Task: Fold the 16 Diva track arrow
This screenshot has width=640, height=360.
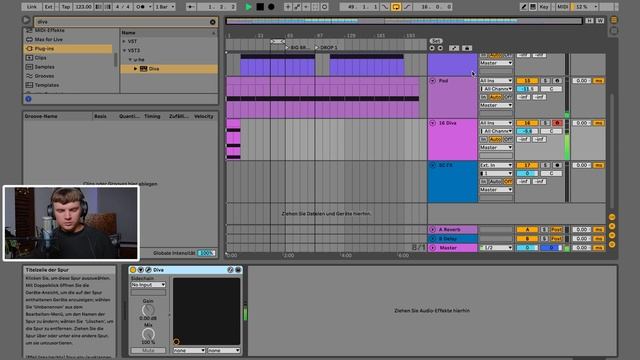Action: coord(433,123)
